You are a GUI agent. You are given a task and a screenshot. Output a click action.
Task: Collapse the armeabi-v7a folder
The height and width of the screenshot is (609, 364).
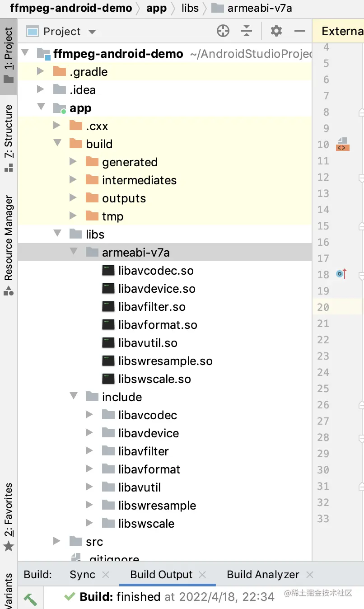click(x=74, y=252)
